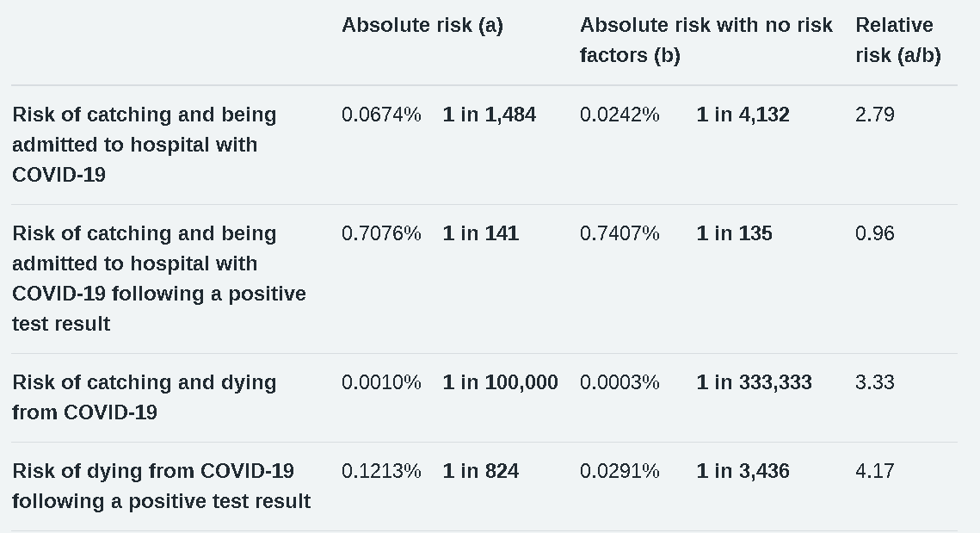This screenshot has width=980, height=533.
Task: Click the "Absolute risk with no risk factors (b)" header
Action: 706,40
